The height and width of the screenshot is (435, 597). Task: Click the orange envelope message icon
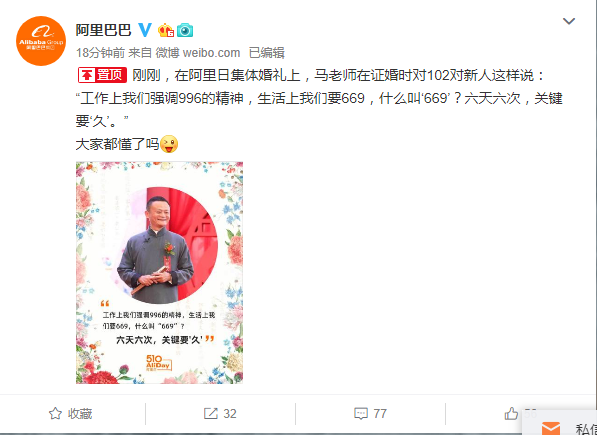[x=551, y=429]
